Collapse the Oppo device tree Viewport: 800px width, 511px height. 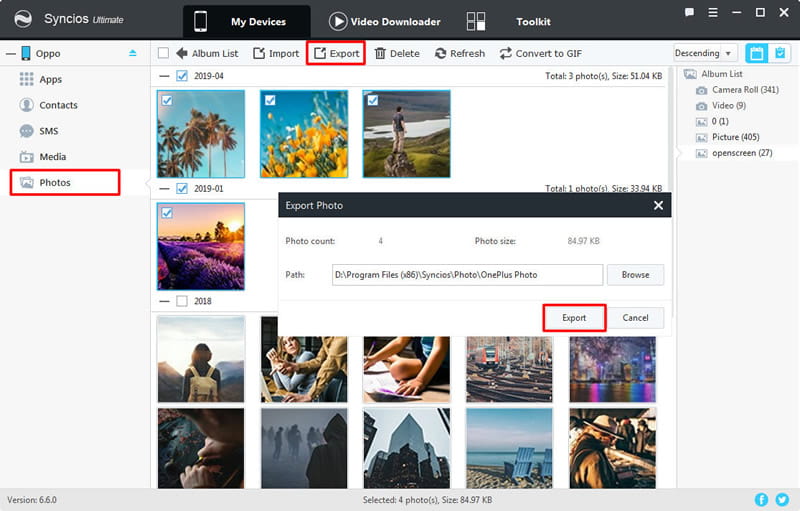(x=11, y=53)
